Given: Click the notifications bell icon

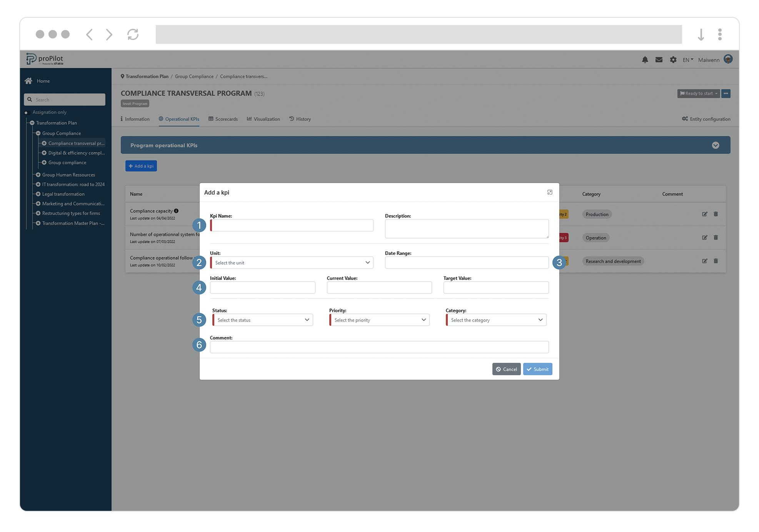Looking at the screenshot, I should pyautogui.click(x=645, y=60).
